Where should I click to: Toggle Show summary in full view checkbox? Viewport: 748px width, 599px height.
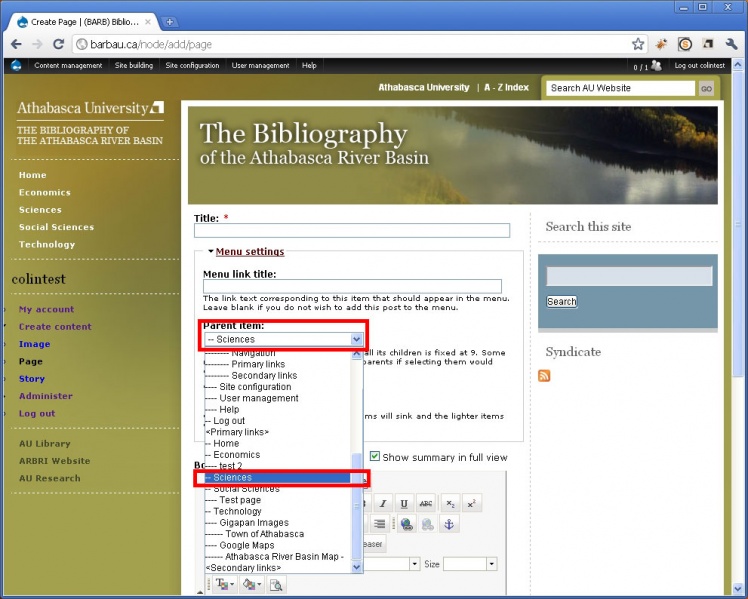pos(375,456)
